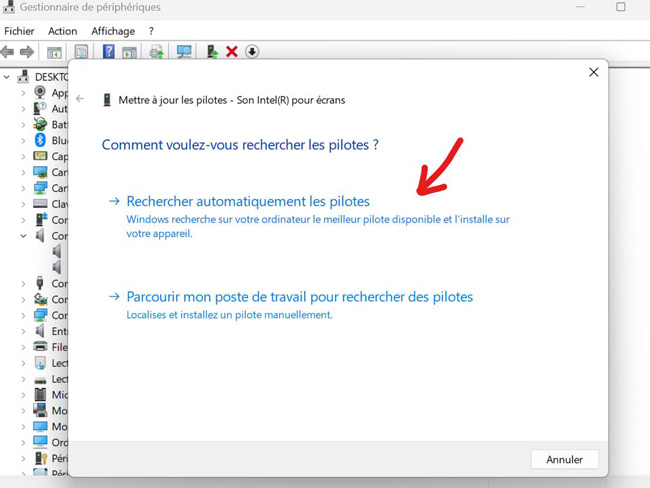Click the Gestionnaire de périphériques title bar icon

(x=9, y=7)
